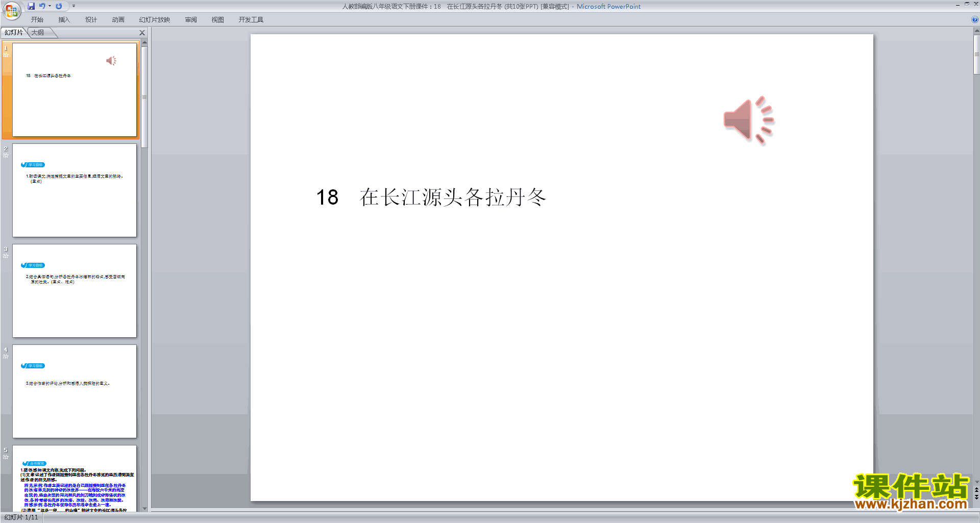This screenshot has width=980, height=523.
Task: Open the Customize Quick Access Toolbar dropdown
Action: click(x=73, y=6)
